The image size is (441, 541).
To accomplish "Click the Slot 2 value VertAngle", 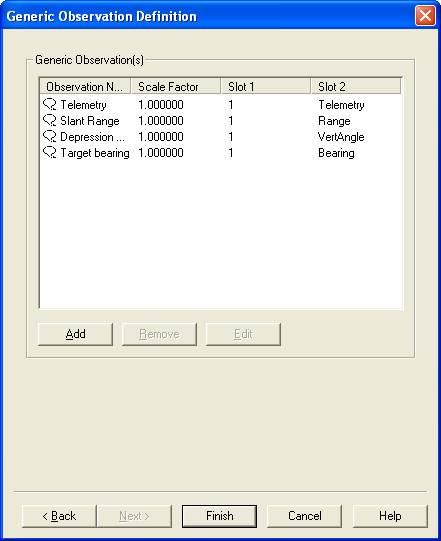I will [341, 137].
